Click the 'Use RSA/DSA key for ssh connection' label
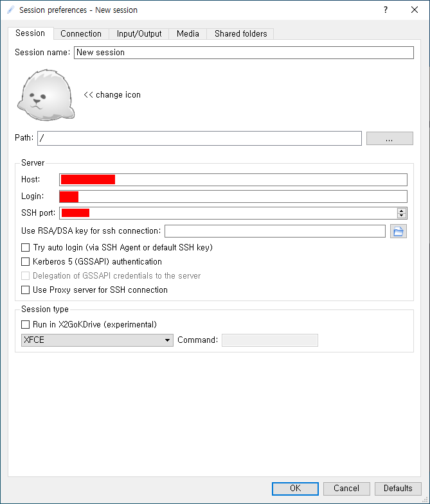The height and width of the screenshot is (504, 430). 91,231
